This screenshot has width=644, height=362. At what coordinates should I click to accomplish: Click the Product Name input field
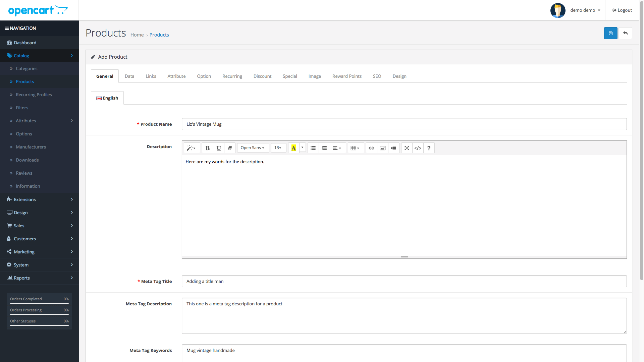404,124
